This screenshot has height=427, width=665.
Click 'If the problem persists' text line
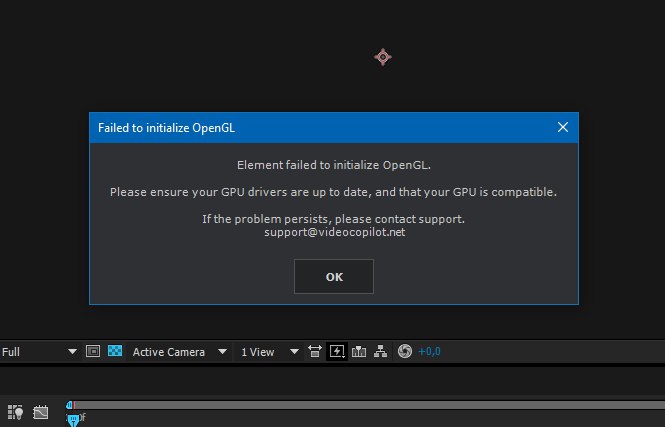coord(333,219)
